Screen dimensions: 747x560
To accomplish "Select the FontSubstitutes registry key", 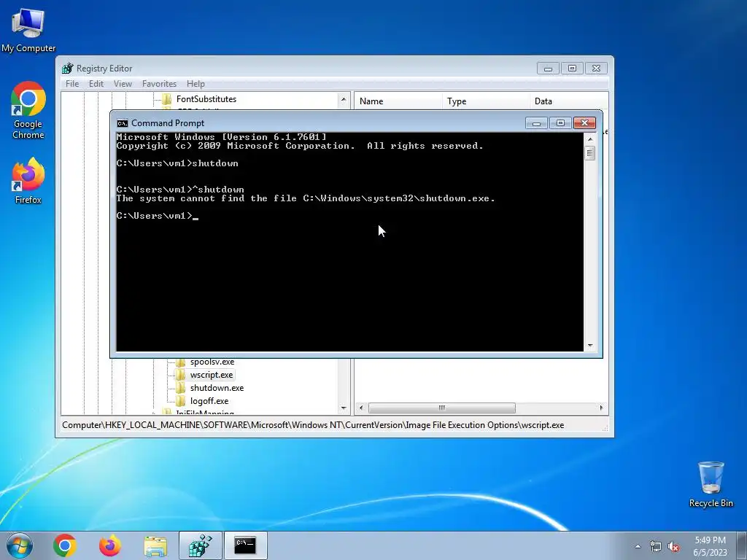I will pos(206,99).
